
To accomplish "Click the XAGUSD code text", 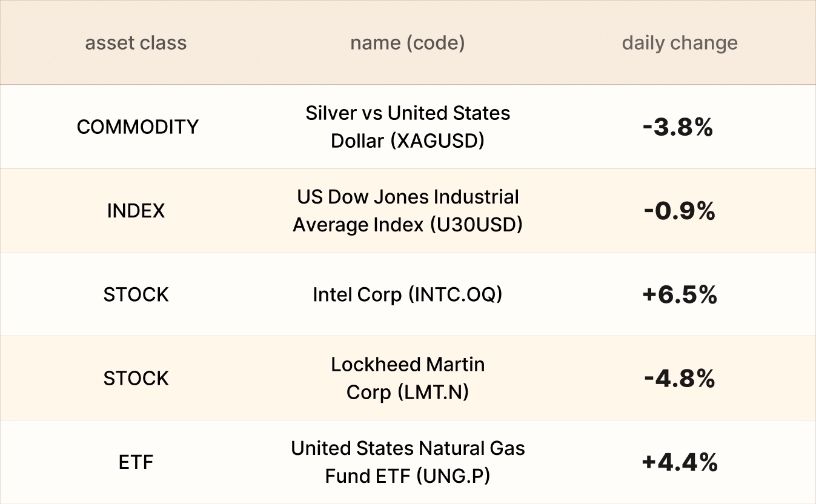I will point(437,141).
